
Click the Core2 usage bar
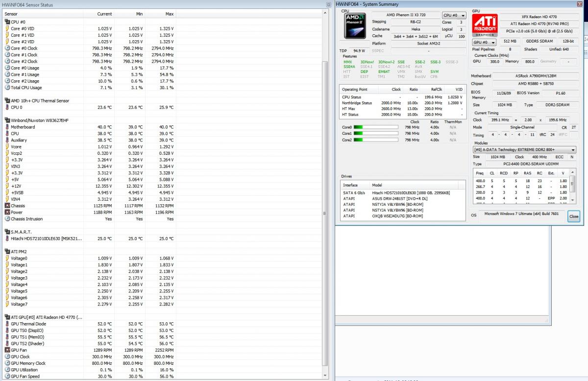point(376,140)
